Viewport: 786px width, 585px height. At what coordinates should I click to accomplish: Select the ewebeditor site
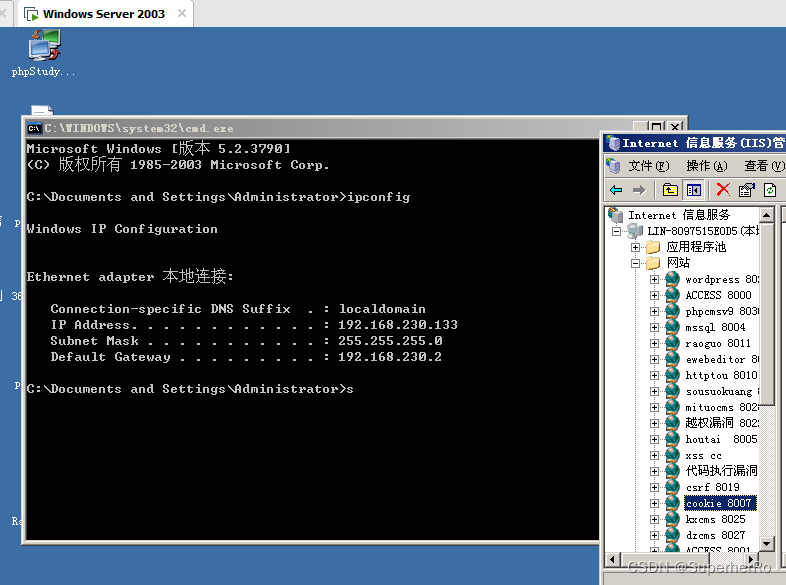[722, 359]
